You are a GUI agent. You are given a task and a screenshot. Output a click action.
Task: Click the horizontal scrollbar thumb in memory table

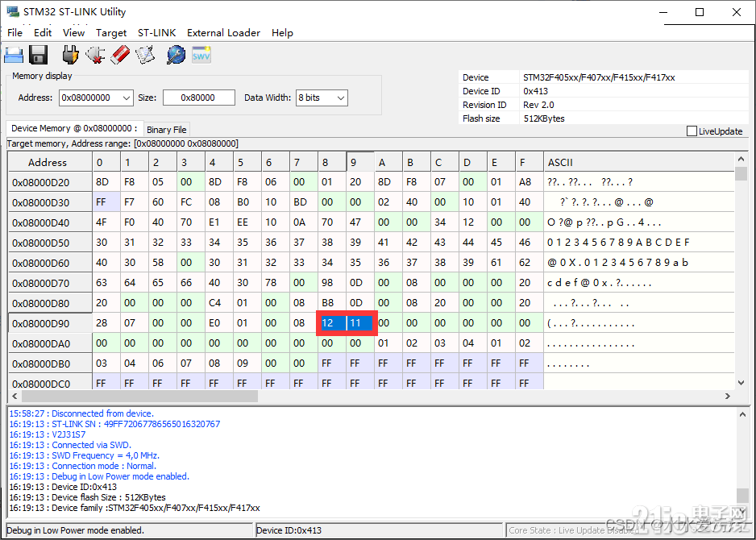[139, 396]
